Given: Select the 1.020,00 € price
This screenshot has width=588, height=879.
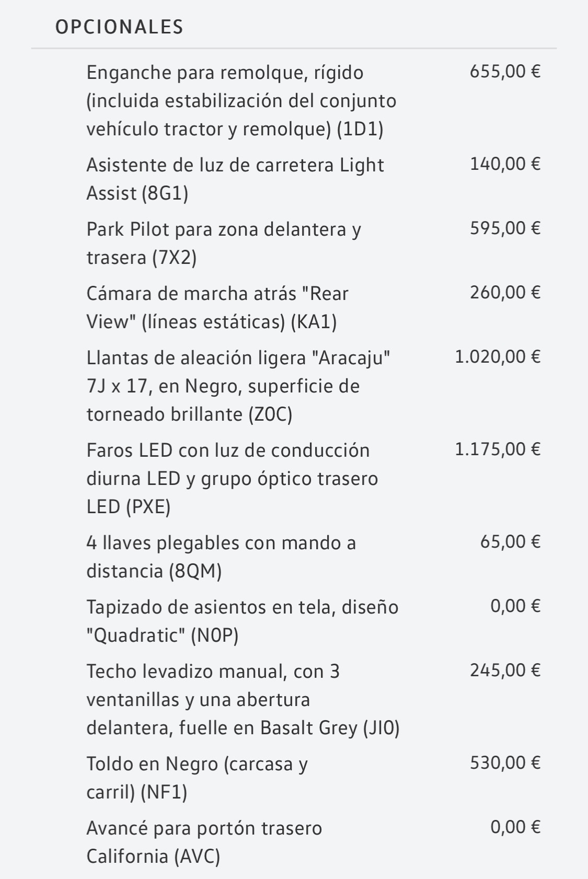Looking at the screenshot, I should pos(498,356).
